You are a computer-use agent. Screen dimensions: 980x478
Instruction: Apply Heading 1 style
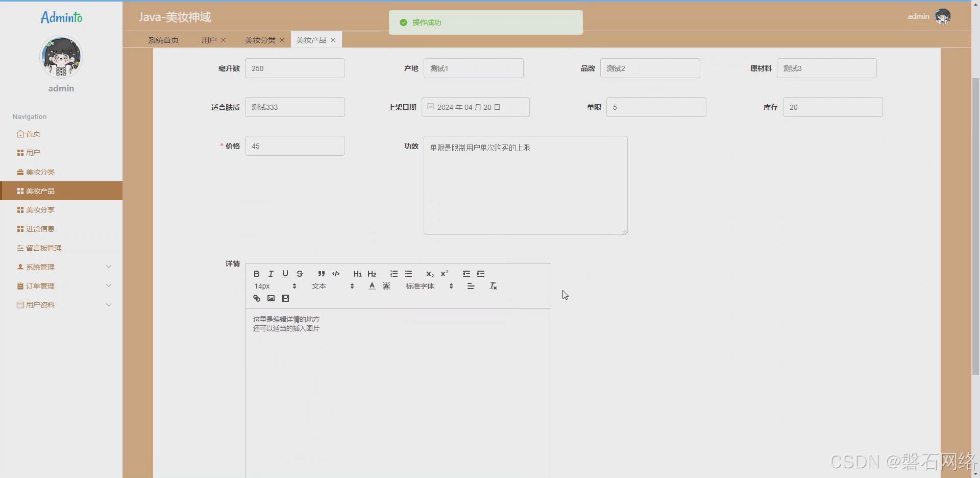coord(357,274)
